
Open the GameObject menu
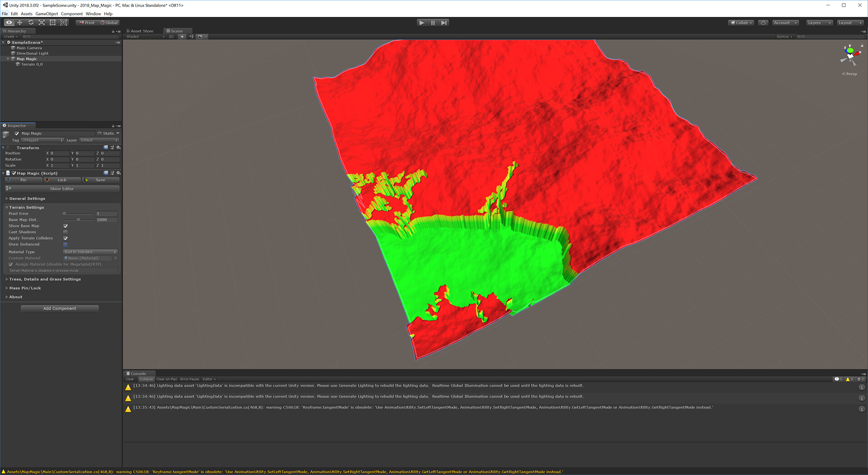point(47,14)
